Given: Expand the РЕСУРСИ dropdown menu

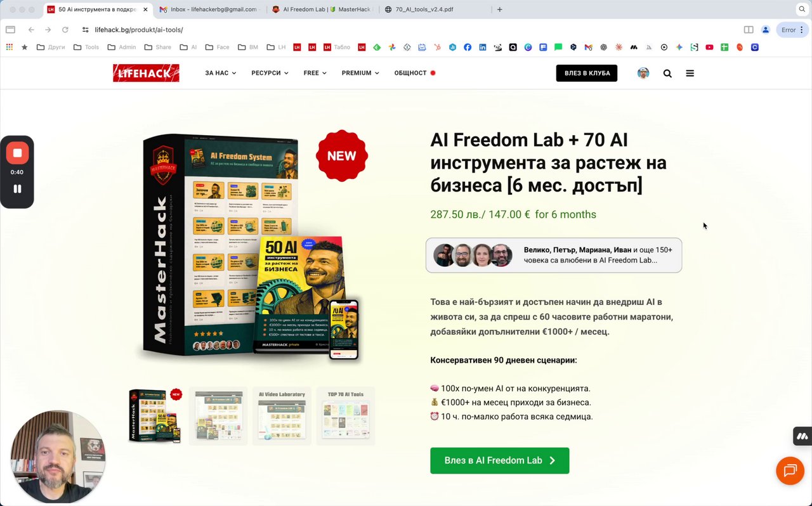Looking at the screenshot, I should 270,73.
